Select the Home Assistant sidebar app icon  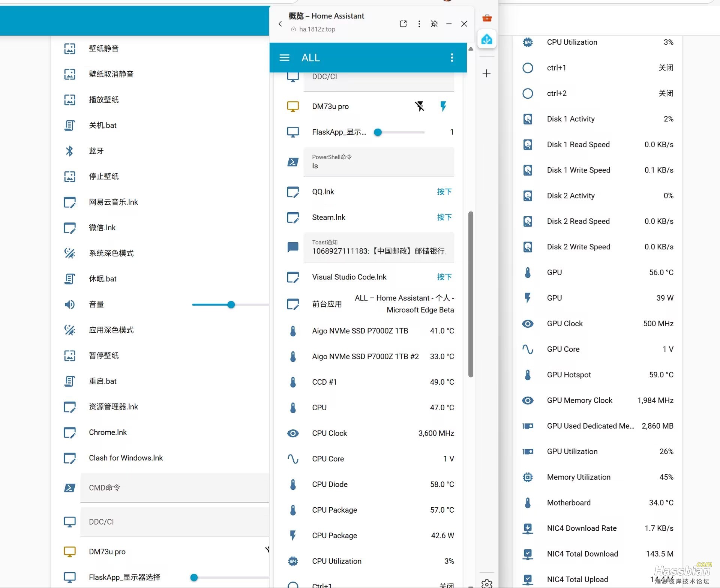(487, 39)
